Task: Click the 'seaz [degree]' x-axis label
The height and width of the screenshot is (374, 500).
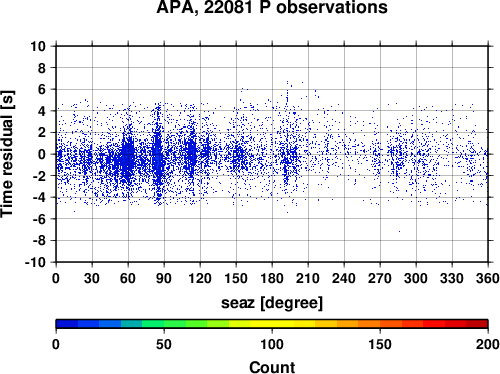Action: pyautogui.click(x=272, y=303)
